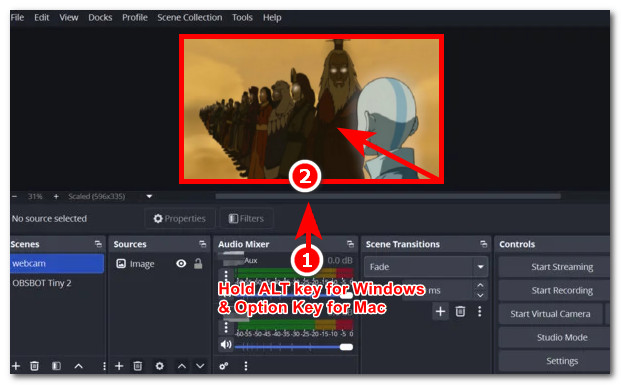This screenshot has height=385, width=621.
Task: Open the Help menu
Action: click(272, 17)
